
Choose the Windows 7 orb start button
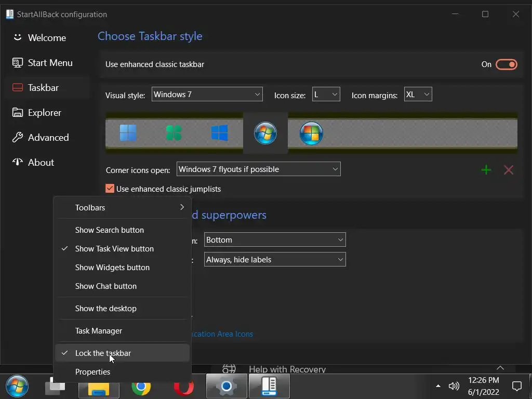tap(265, 133)
